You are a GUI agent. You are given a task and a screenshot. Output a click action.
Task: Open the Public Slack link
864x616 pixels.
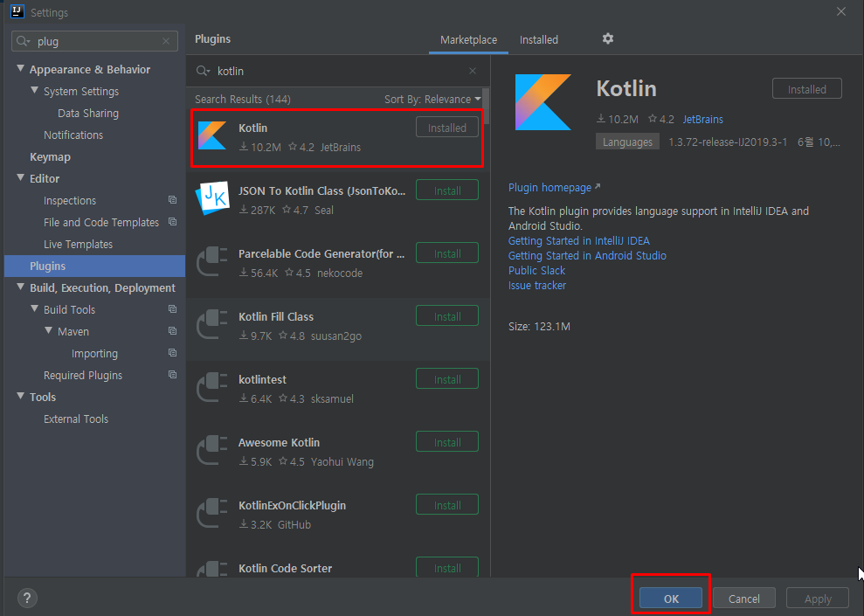[536, 271]
